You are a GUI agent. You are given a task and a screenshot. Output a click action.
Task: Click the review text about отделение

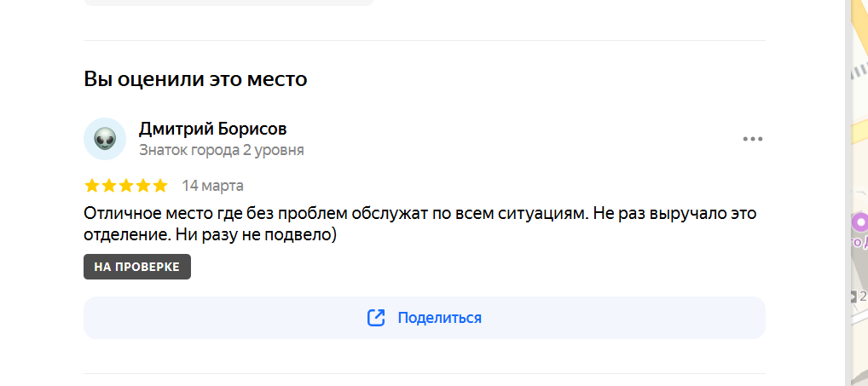click(x=420, y=224)
